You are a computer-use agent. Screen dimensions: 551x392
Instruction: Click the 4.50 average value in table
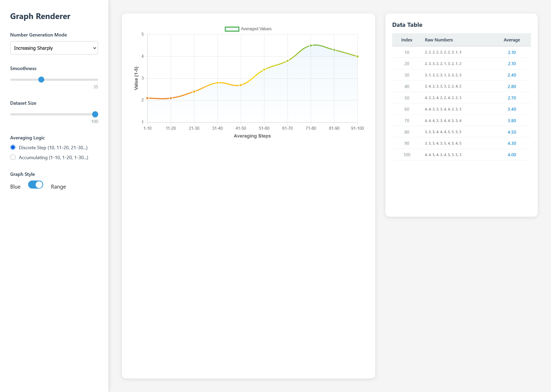click(x=511, y=132)
